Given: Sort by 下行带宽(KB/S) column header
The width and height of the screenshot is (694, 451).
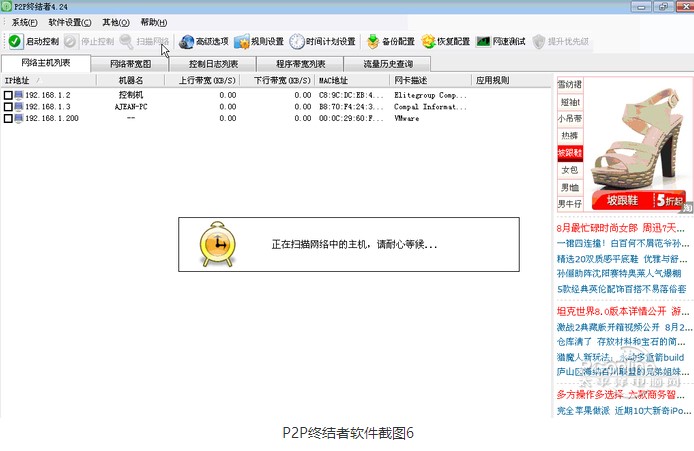Looking at the screenshot, I should coord(278,80).
